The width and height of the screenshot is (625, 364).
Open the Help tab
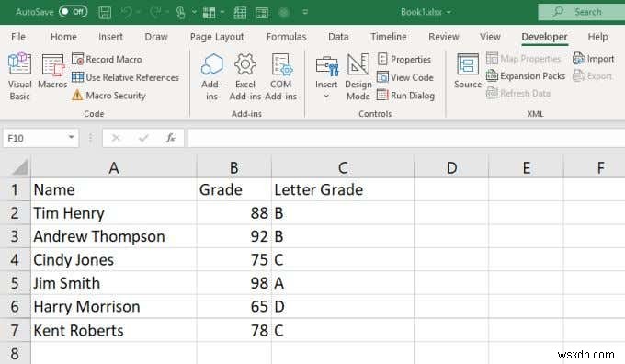pos(598,37)
